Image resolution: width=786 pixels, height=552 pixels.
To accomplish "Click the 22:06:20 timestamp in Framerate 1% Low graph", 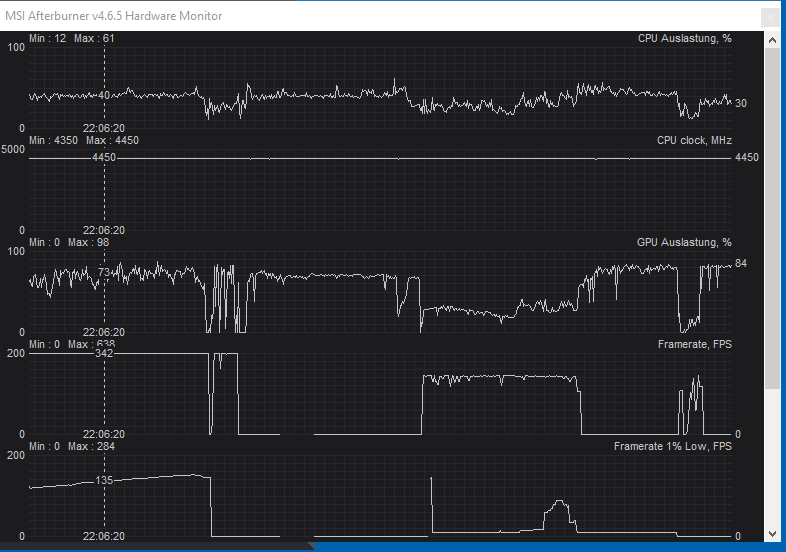I will [x=104, y=536].
